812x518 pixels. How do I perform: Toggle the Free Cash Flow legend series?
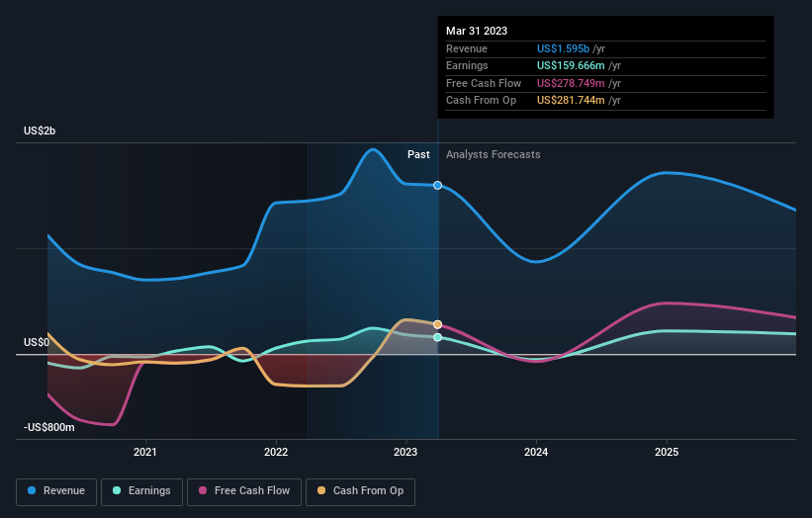[244, 491]
